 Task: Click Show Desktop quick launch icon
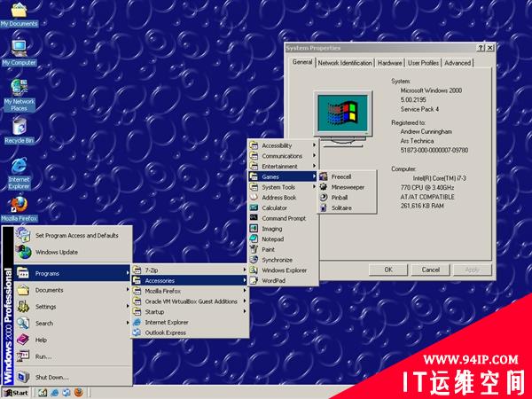43,393
